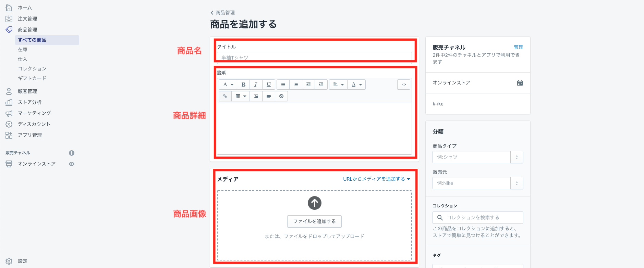
Task: Open 商品管理 in sidebar
Action: tap(27, 29)
